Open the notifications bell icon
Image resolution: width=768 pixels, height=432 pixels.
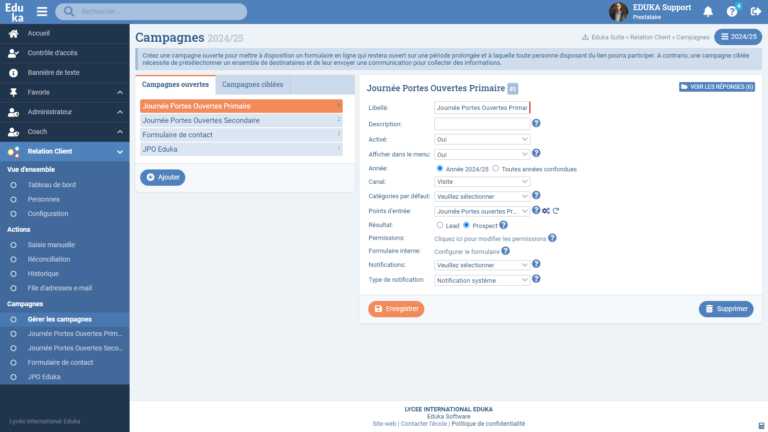708,12
